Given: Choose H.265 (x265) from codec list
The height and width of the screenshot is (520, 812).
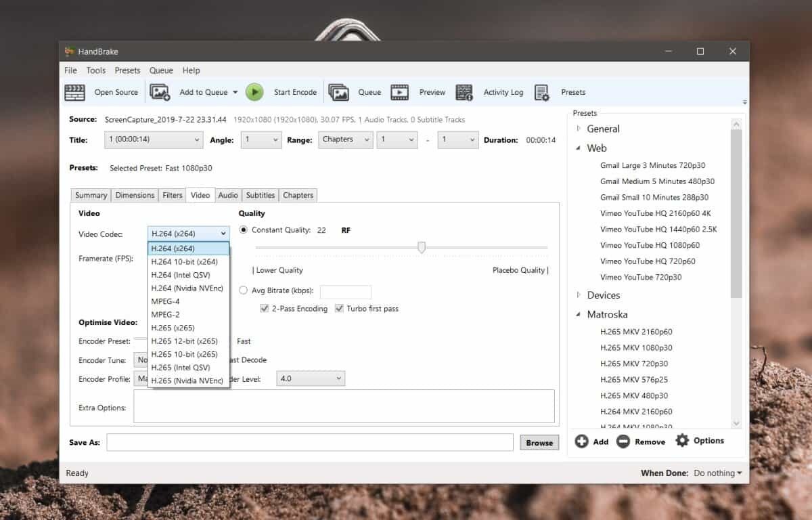Looking at the screenshot, I should click(x=175, y=328).
